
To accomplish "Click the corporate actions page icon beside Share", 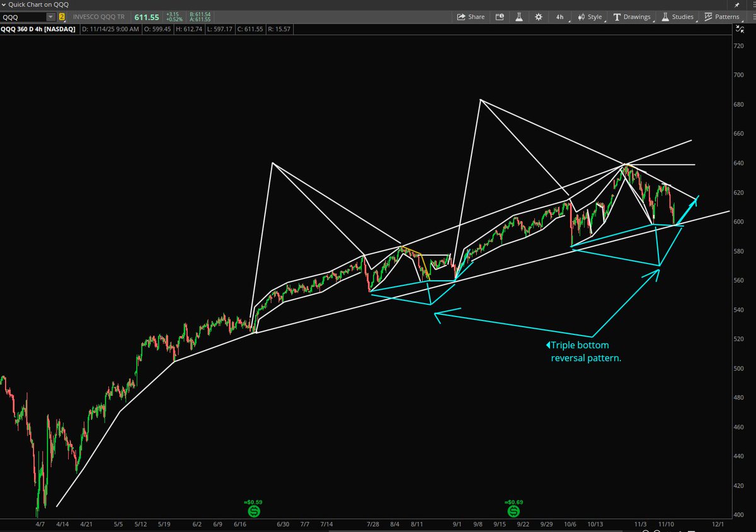I will click(499, 17).
